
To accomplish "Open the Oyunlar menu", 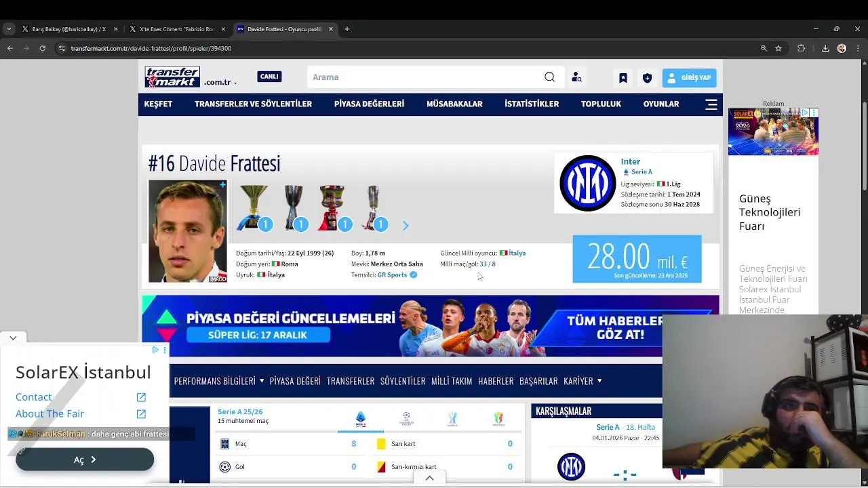I will point(661,104).
